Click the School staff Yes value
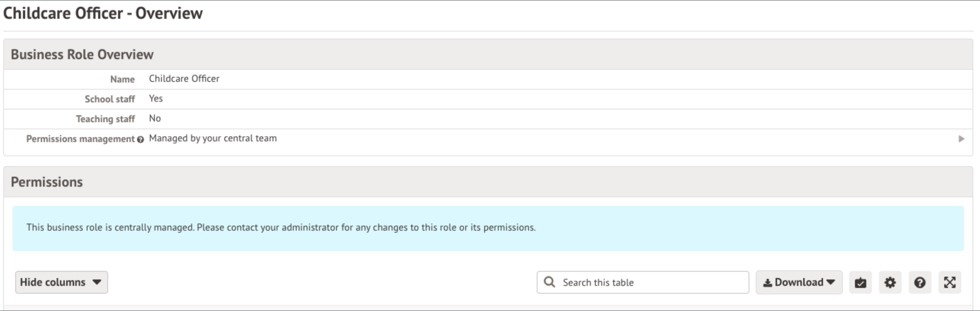This screenshot has width=980, height=311. pos(156,98)
